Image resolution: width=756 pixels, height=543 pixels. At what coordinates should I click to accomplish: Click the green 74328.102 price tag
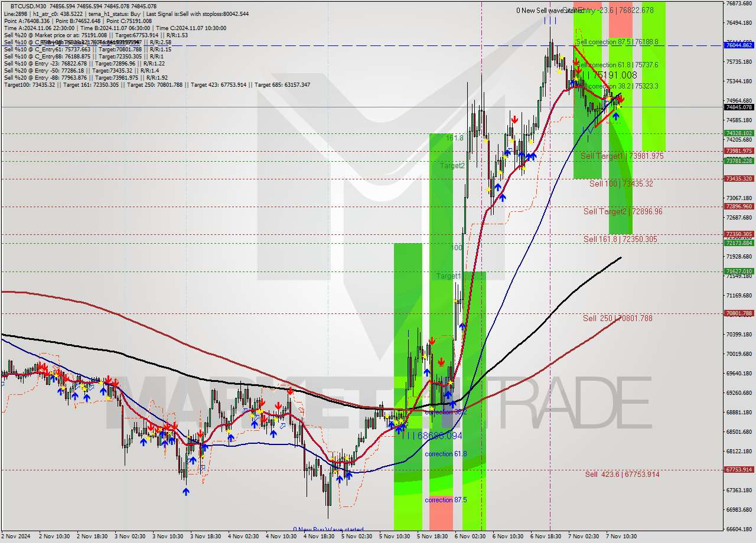[x=739, y=133]
